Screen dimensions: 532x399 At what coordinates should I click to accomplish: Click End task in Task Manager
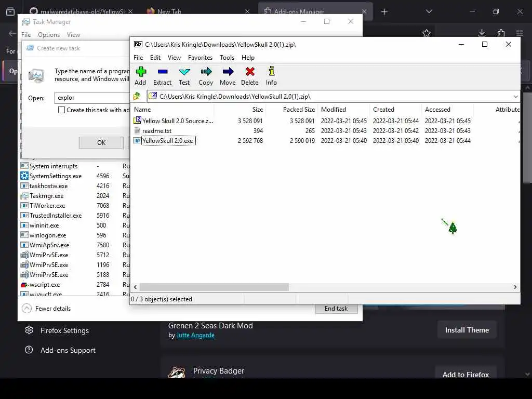336,309
